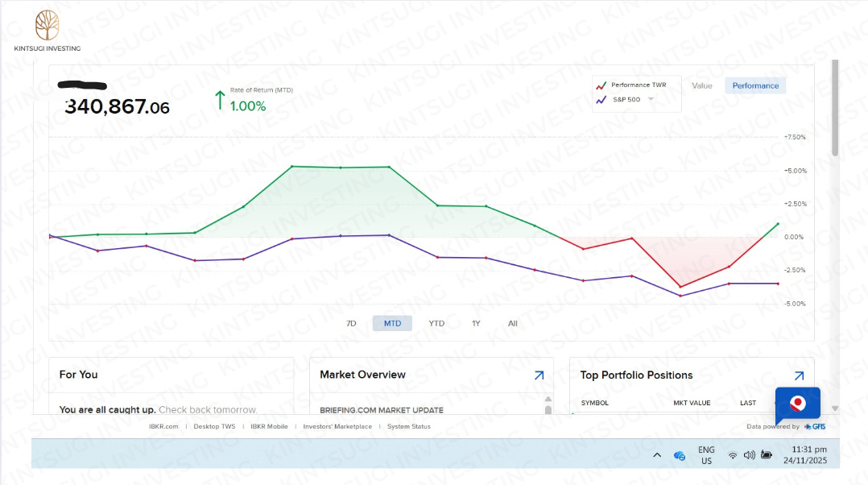The height and width of the screenshot is (485, 868).
Task: Click the page vertical scrollbar thumb
Action: [835, 108]
